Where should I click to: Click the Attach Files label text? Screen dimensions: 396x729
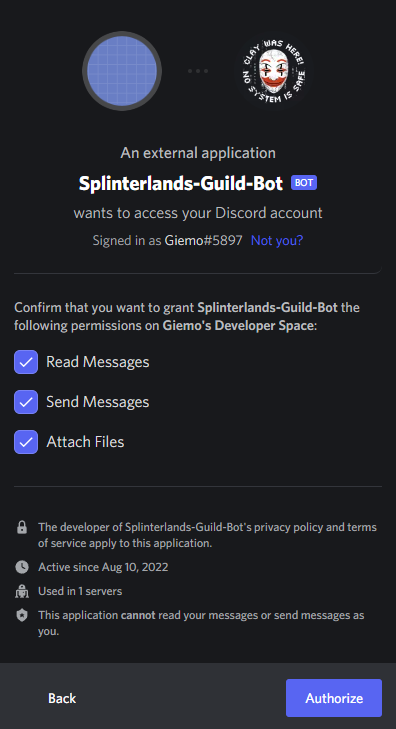[85, 442]
